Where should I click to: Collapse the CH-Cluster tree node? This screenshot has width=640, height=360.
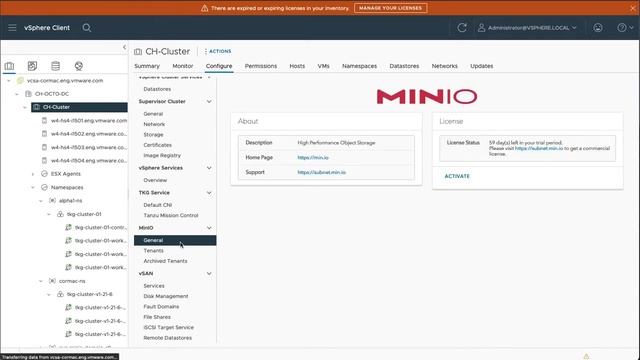click(25, 107)
